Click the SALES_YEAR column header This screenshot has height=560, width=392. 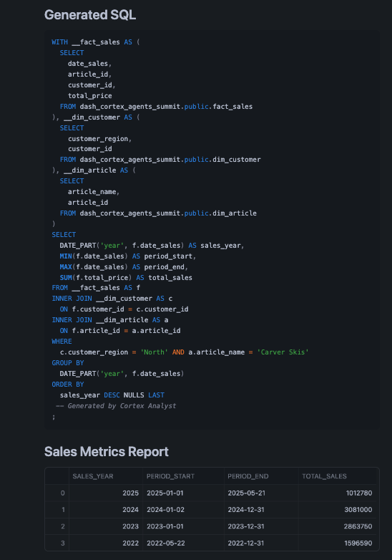93,476
